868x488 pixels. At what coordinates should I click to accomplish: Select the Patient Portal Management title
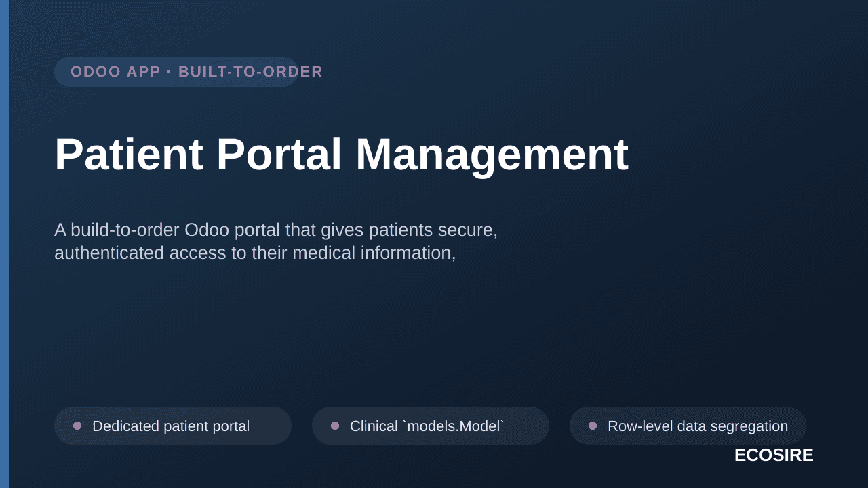point(341,155)
